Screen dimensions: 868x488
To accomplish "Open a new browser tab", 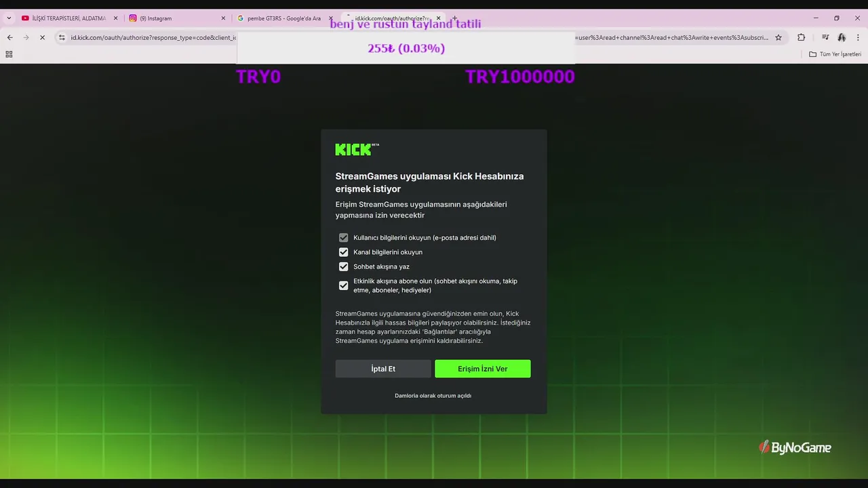I will tap(454, 18).
